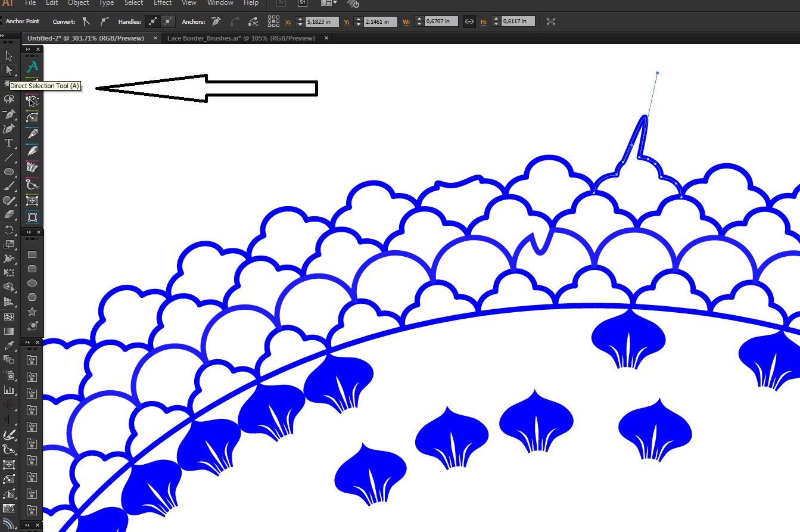800x532 pixels.
Task: Select the rectangle shape tool in panel
Action: [x=32, y=254]
